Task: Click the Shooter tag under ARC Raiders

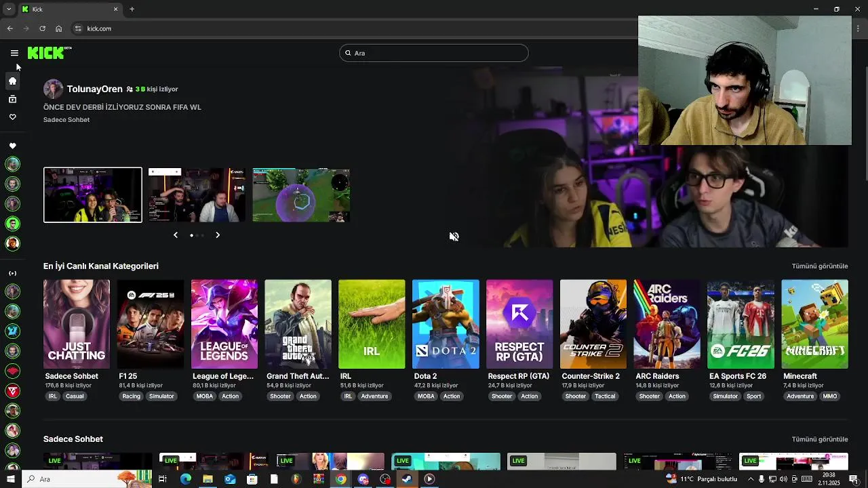Action: point(649,396)
